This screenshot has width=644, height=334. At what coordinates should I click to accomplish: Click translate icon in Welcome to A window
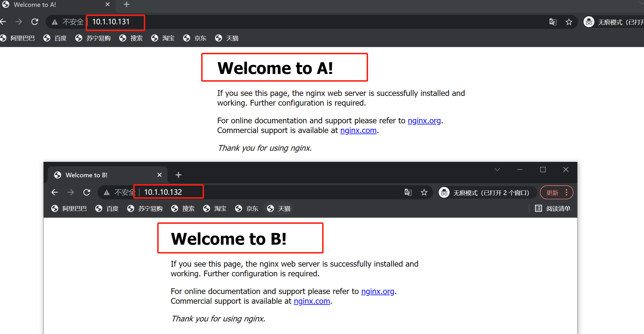tap(553, 22)
